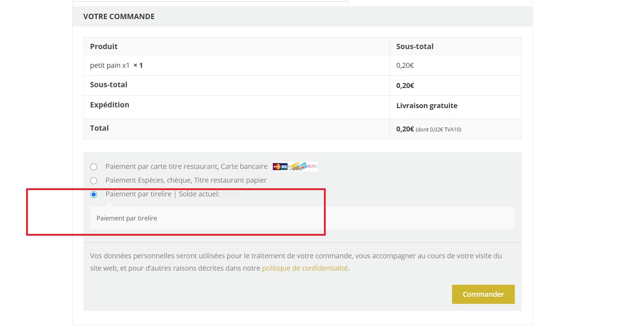Viewport: 644px width, 336px height.
Task: Click the 'petit pain x1' product name
Action: [x=110, y=65]
